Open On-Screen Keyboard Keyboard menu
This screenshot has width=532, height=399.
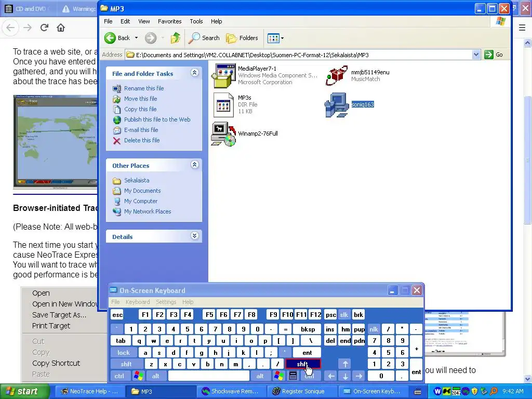pos(137,302)
